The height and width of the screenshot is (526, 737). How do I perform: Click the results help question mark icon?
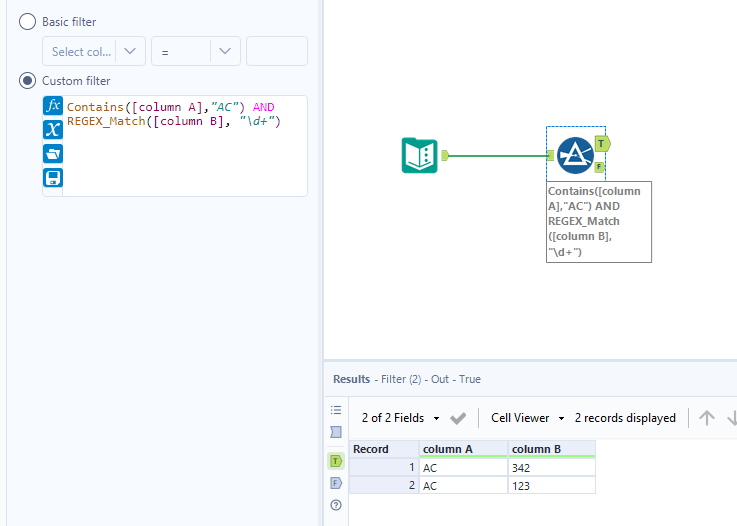coord(336,505)
